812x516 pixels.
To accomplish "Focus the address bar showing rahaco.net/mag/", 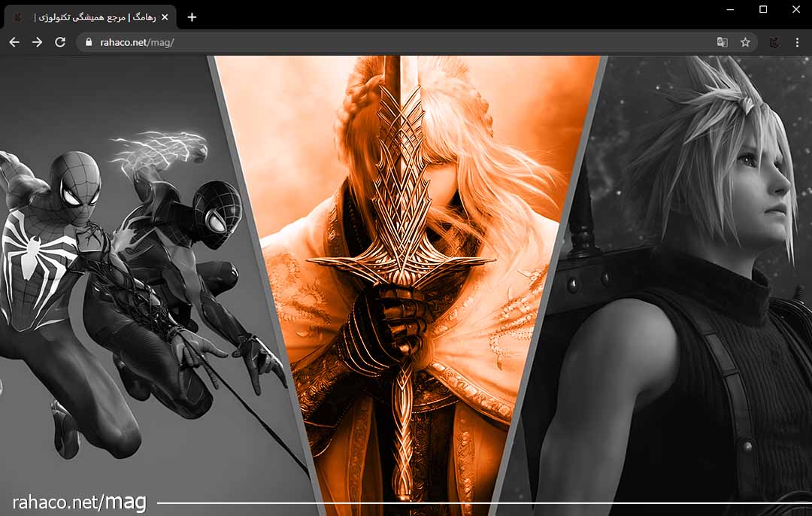I will click(x=376, y=42).
